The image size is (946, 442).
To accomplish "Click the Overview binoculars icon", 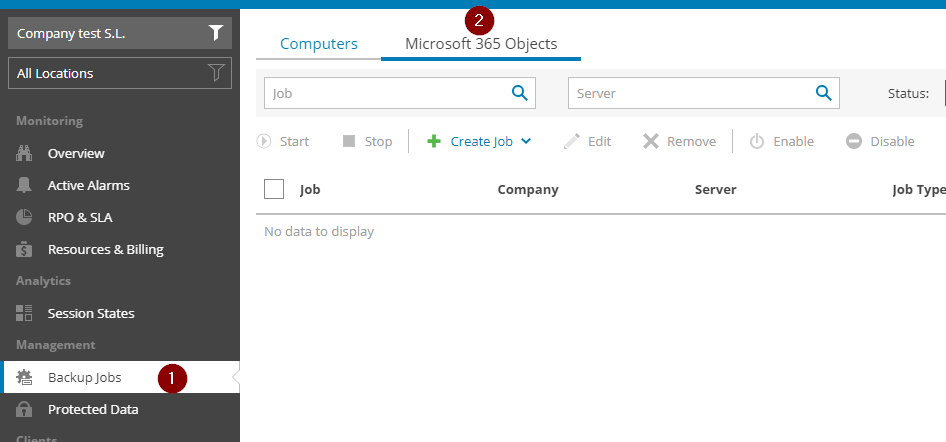I will tap(25, 154).
